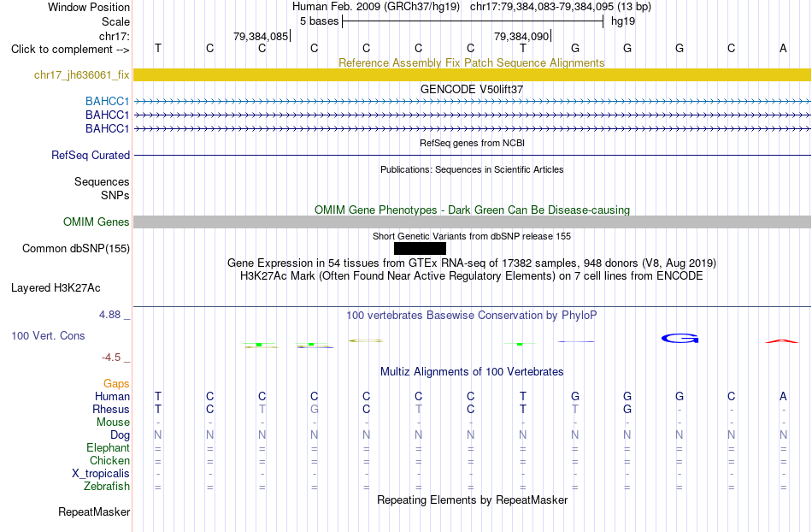Click the 'Layered H3K27Ac' label

[56, 288]
